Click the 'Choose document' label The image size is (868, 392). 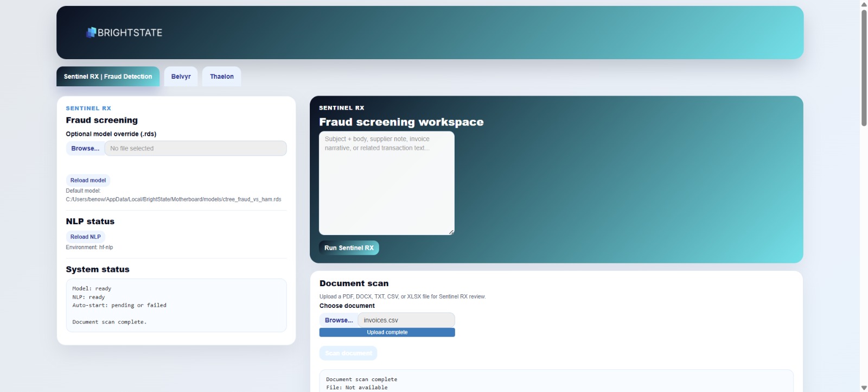(347, 306)
